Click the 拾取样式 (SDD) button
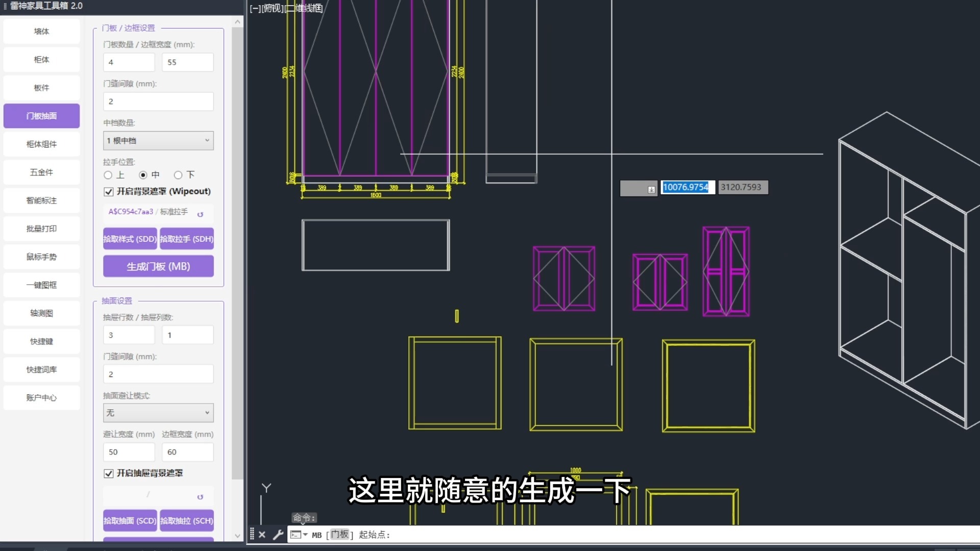Image resolution: width=980 pixels, height=551 pixels. click(x=130, y=239)
